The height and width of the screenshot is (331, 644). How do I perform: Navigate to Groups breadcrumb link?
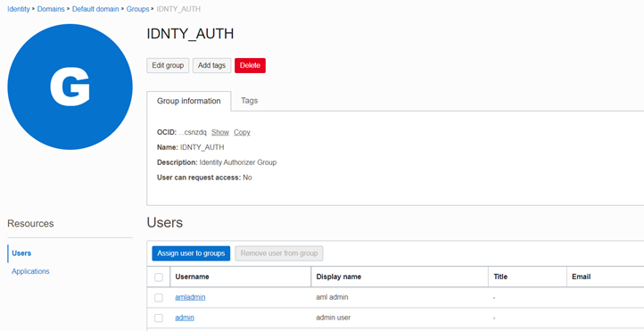pos(137,9)
